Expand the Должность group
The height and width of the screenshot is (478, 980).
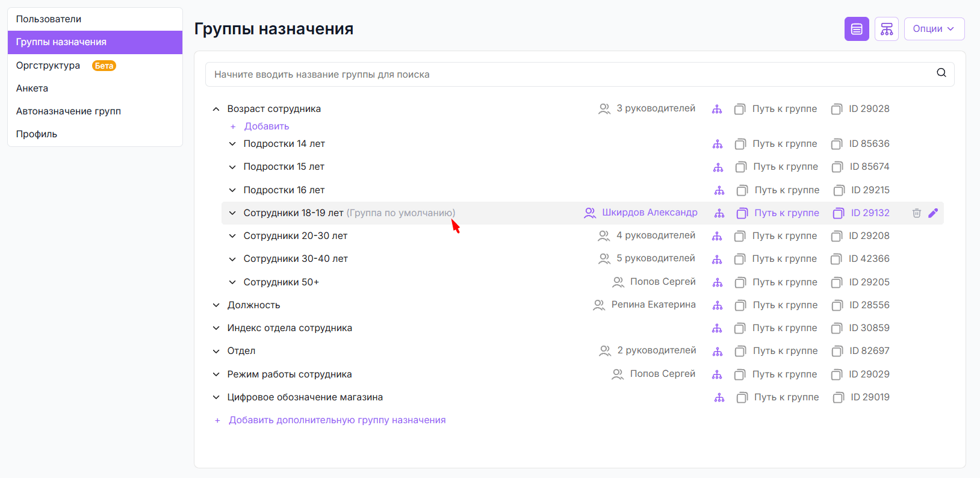click(x=216, y=305)
